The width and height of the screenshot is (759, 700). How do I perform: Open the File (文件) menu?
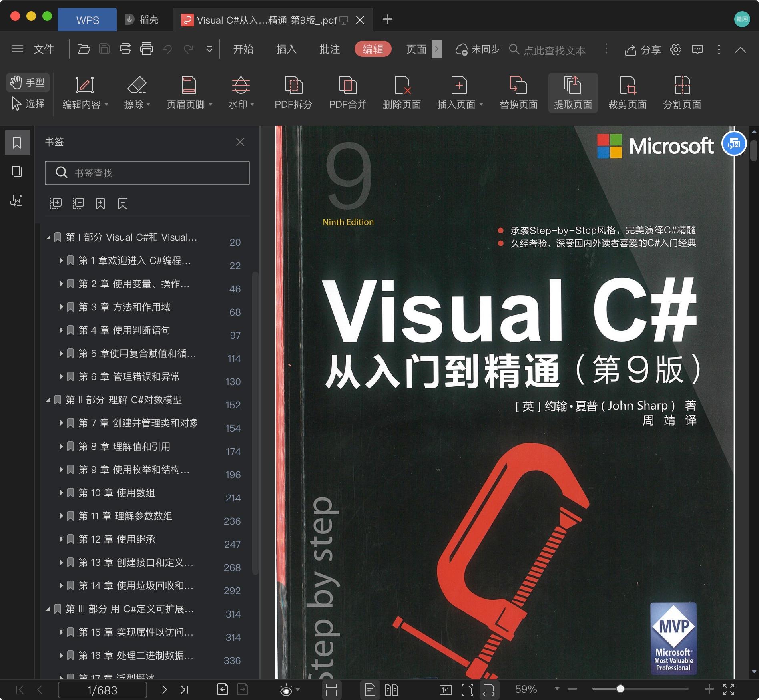(44, 49)
